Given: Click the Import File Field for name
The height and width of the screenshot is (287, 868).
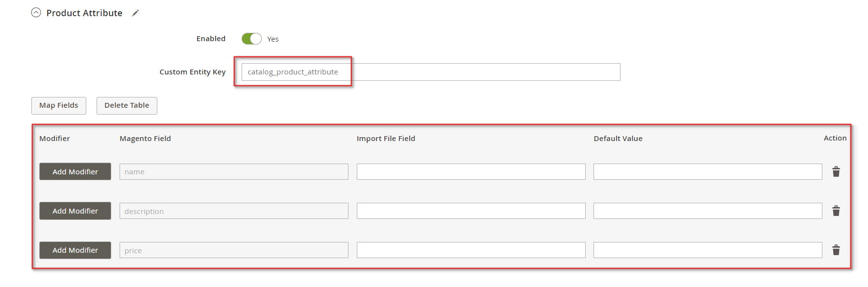Looking at the screenshot, I should pos(471,172).
